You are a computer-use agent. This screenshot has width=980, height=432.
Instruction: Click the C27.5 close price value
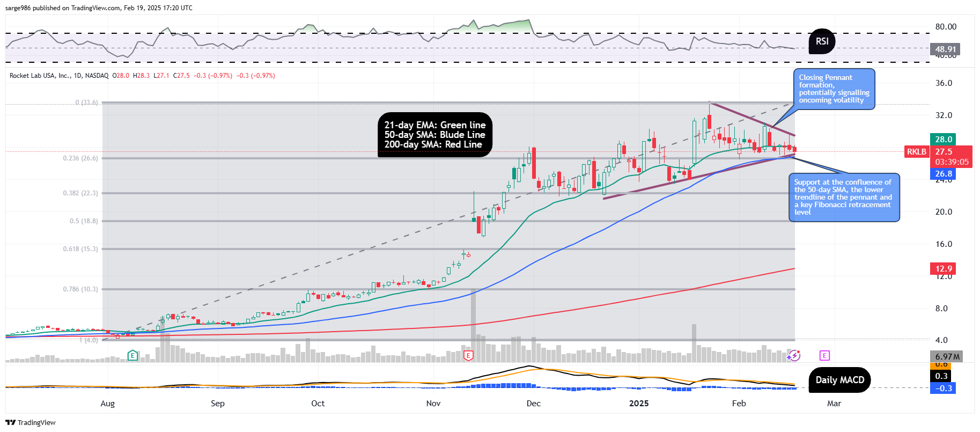tap(182, 76)
